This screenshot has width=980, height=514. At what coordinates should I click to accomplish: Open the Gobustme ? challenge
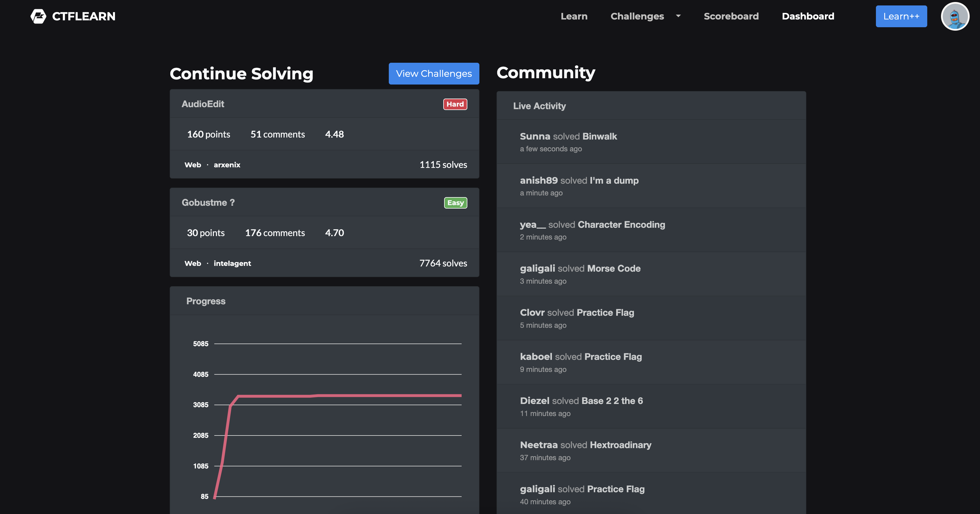point(208,202)
